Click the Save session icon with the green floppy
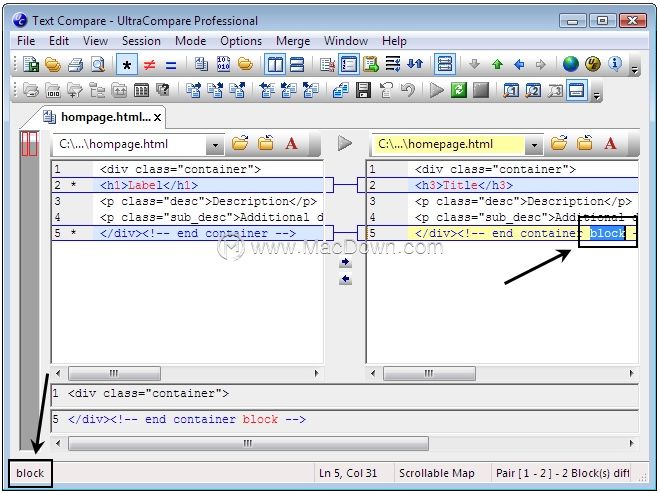 pos(31,64)
